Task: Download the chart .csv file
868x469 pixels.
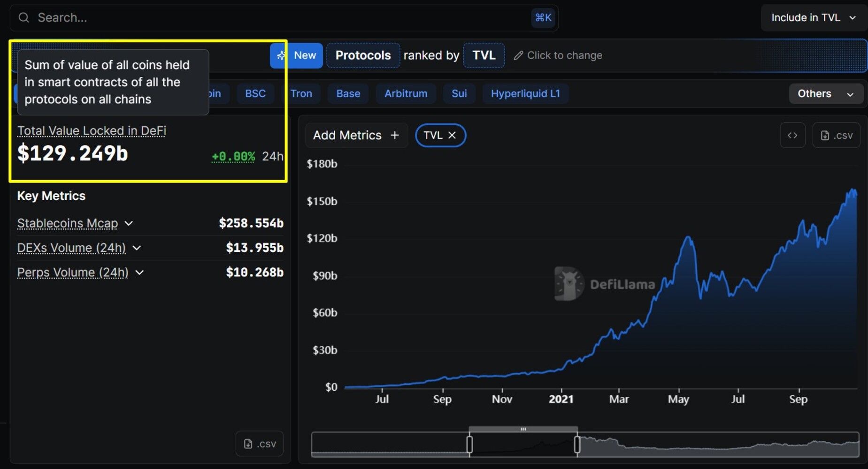Action: [837, 135]
